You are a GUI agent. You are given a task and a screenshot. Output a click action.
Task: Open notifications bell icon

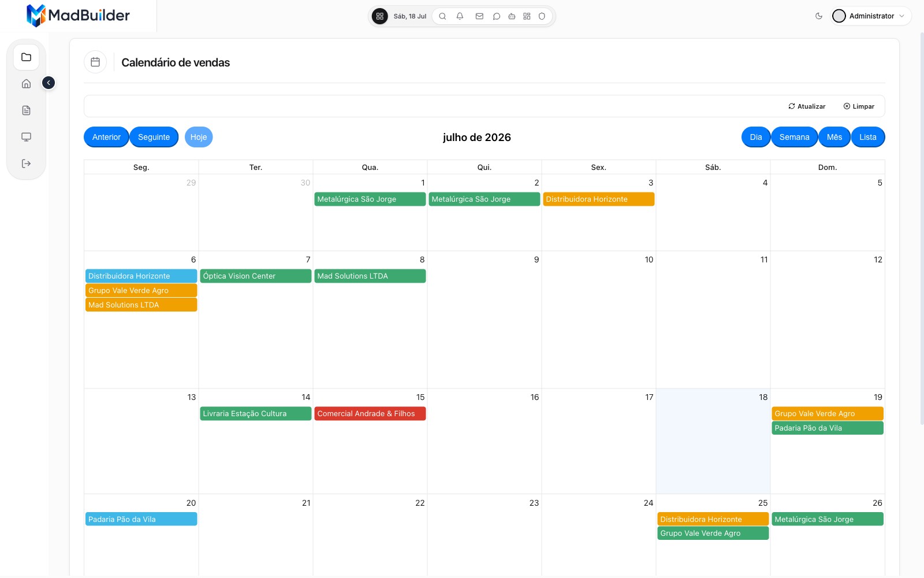point(460,16)
